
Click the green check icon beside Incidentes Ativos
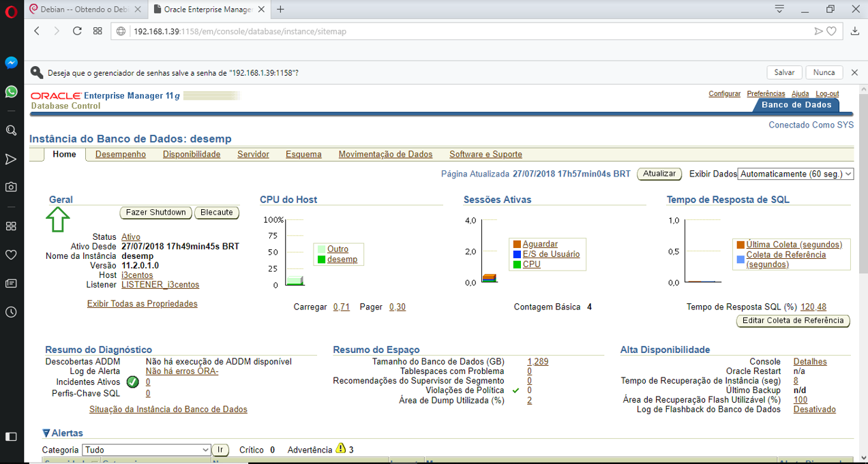click(x=133, y=382)
